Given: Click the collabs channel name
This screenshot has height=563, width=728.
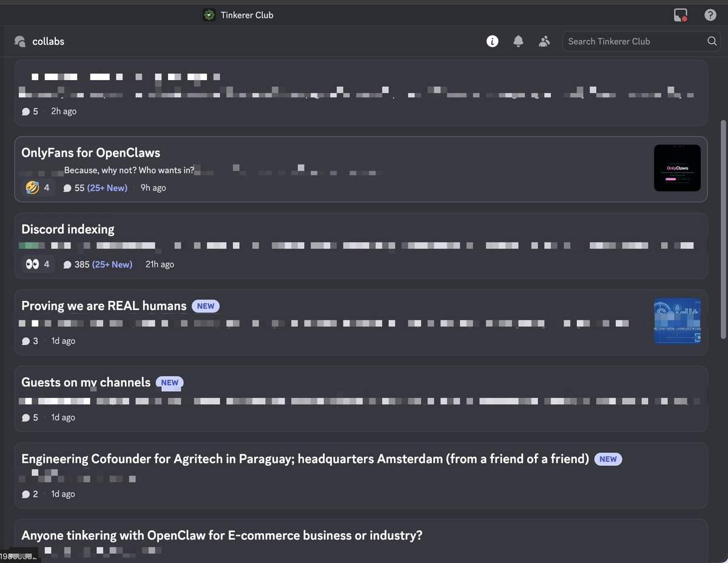Looking at the screenshot, I should (x=49, y=41).
